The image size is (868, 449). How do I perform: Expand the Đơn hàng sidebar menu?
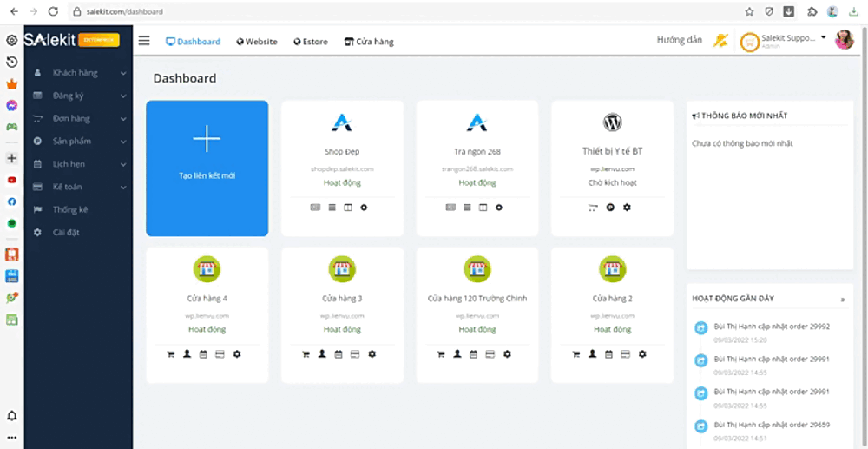point(79,118)
